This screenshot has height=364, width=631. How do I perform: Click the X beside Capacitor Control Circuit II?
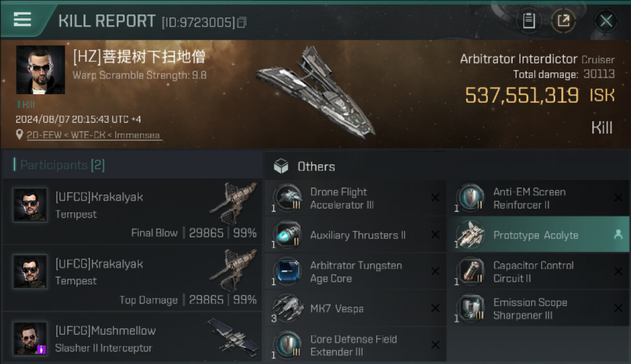pos(618,271)
